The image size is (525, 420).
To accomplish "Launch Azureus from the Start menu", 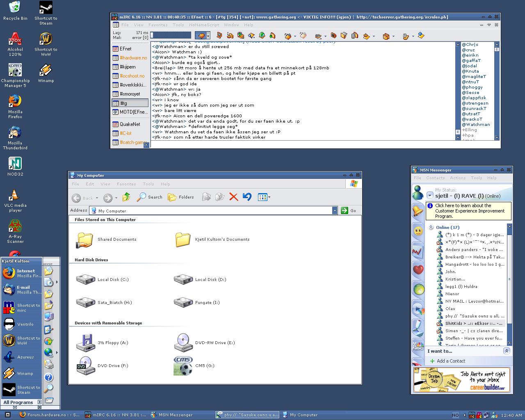I will (x=22, y=357).
